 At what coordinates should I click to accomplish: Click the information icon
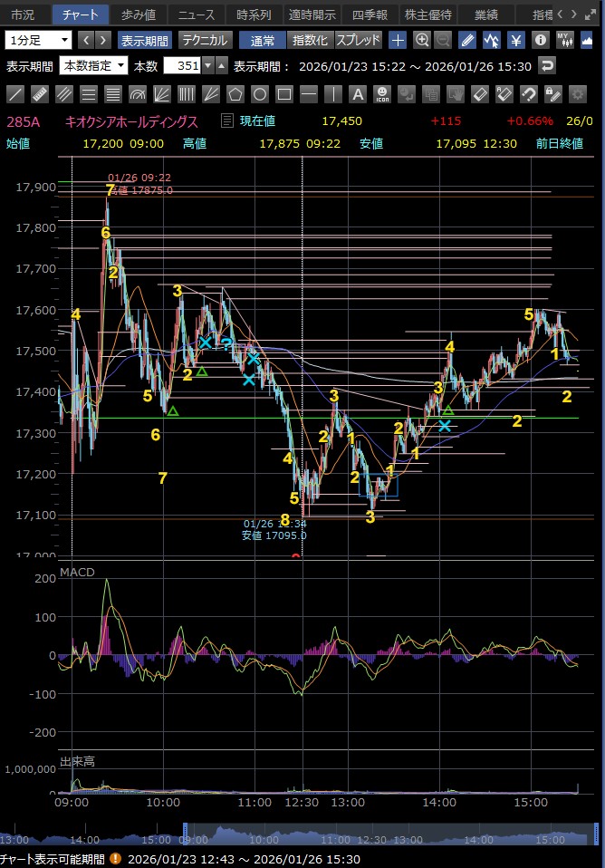pos(540,40)
